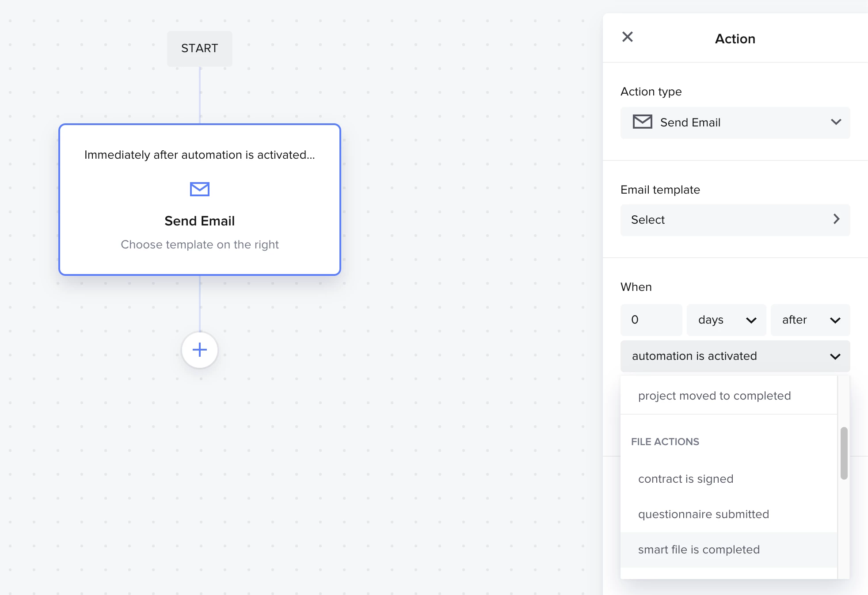The width and height of the screenshot is (868, 595).
Task: Click the trigger list scrollbar thumb
Action: [x=844, y=453]
